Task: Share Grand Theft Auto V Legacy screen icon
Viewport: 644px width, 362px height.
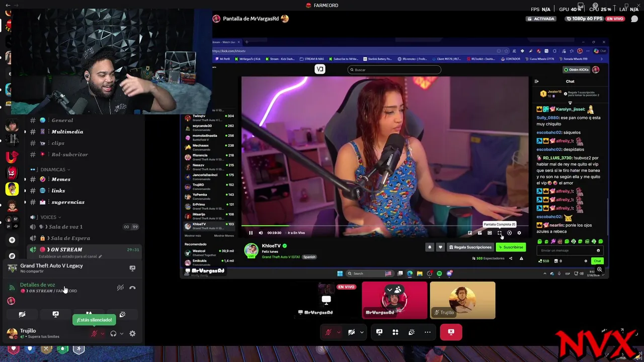Action: 132,268
